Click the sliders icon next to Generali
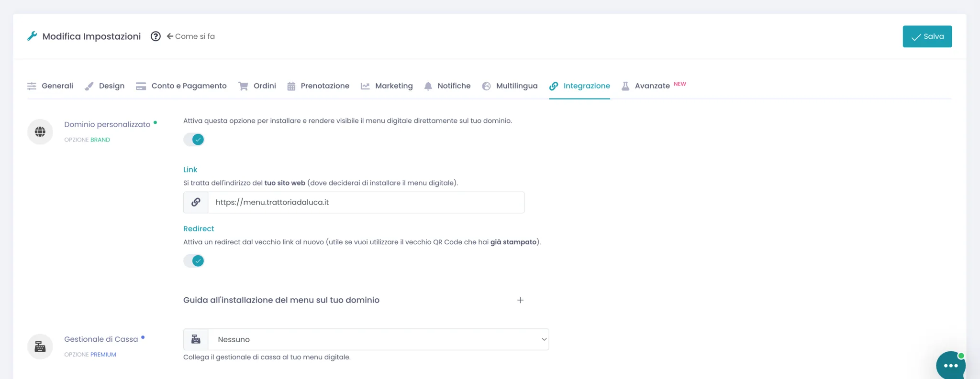 click(32, 86)
